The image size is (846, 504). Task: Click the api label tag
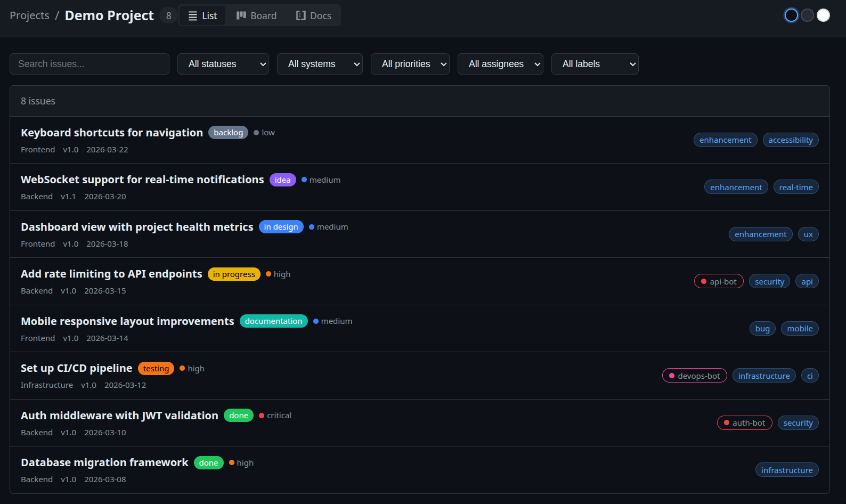tap(807, 282)
